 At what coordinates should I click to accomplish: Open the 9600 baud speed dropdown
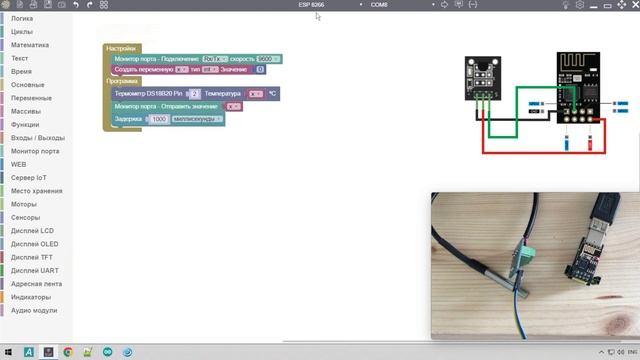[x=268, y=59]
